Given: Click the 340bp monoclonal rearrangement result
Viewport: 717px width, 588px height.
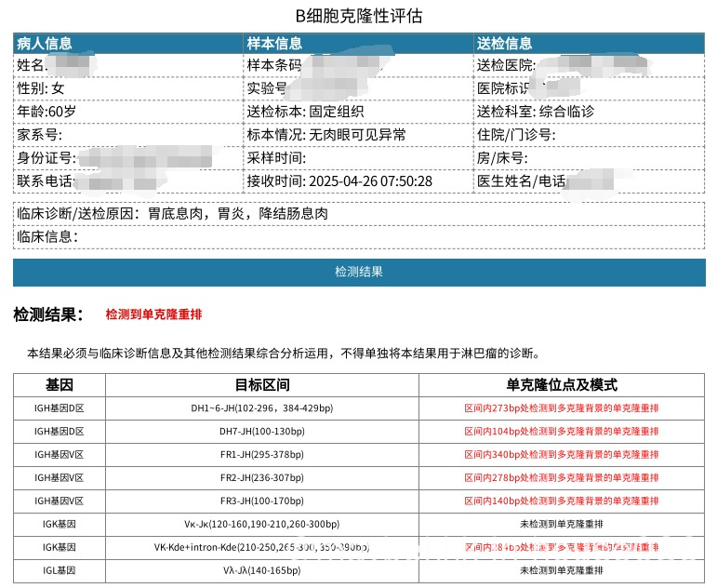Looking at the screenshot, I should [x=562, y=455].
